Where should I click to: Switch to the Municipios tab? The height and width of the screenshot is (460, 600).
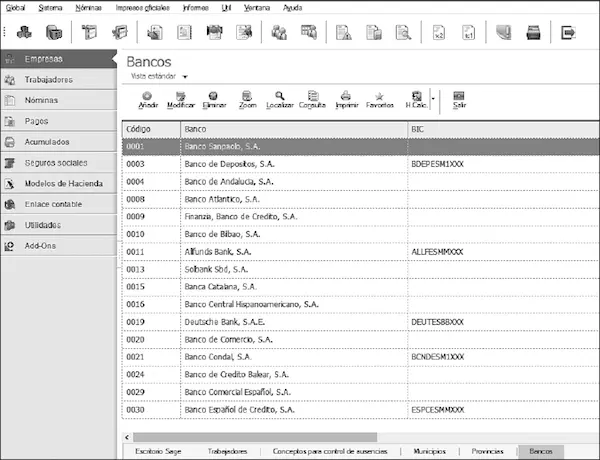tap(429, 452)
